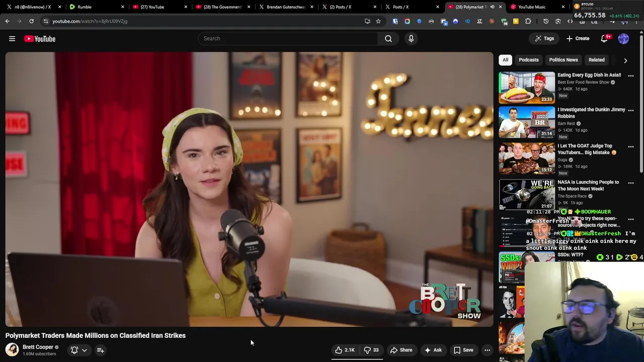This screenshot has width=644, height=362.
Task: Click install/cast icon in address bar
Action: click(367, 21)
